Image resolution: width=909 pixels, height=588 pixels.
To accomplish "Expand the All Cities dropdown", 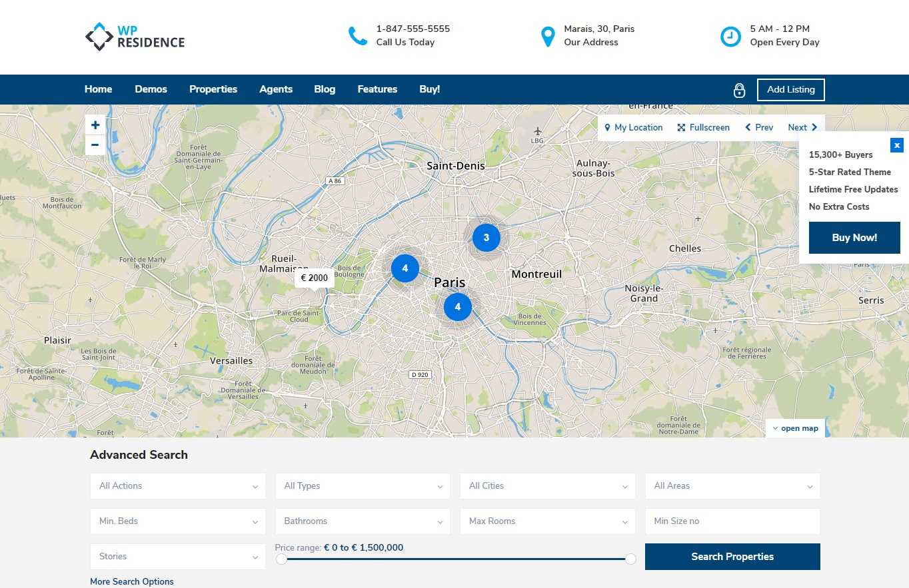I will coord(548,486).
